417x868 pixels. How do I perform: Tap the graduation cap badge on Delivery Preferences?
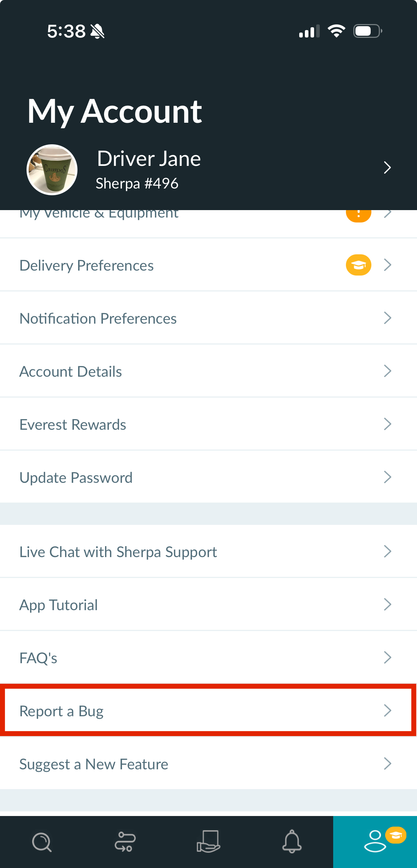tap(358, 265)
